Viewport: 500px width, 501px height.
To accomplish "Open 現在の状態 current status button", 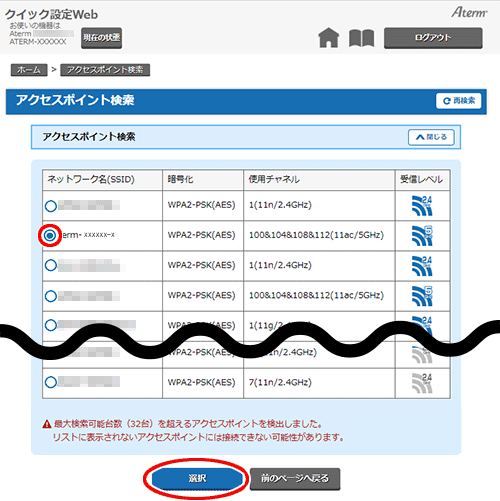I will tap(101, 38).
